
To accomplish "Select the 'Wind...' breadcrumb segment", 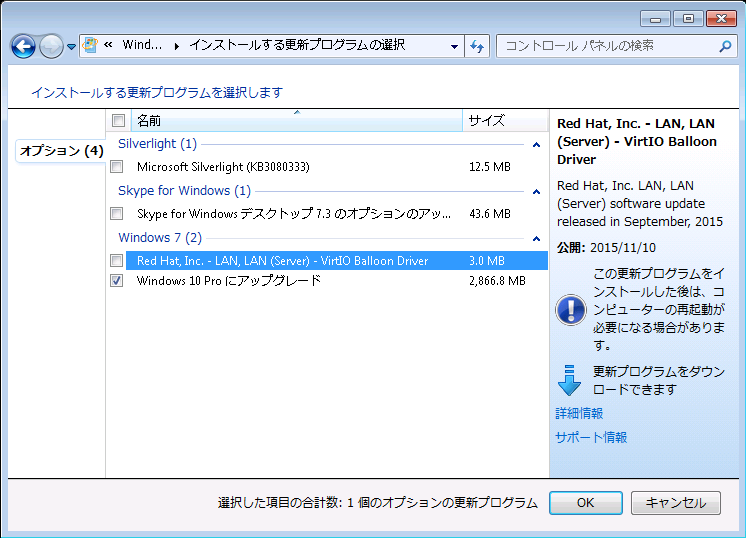I will (142, 45).
